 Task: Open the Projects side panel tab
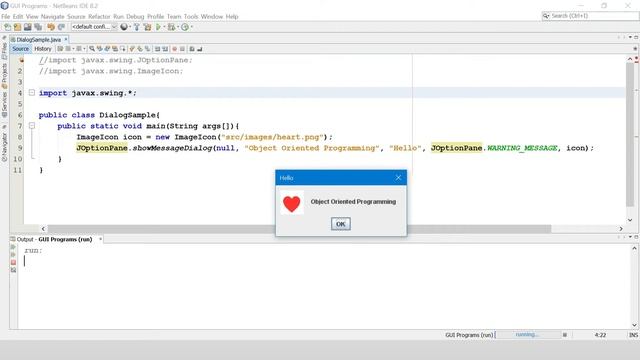pos(4,76)
